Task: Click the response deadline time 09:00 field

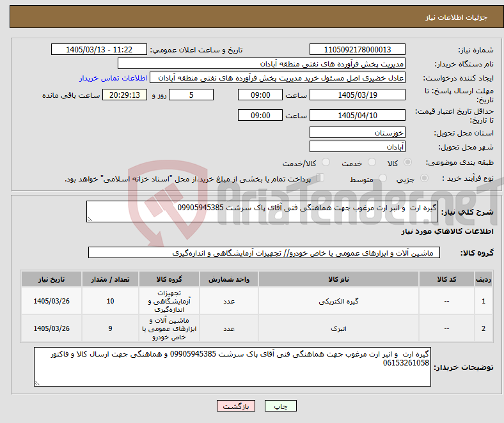Action: point(260,95)
